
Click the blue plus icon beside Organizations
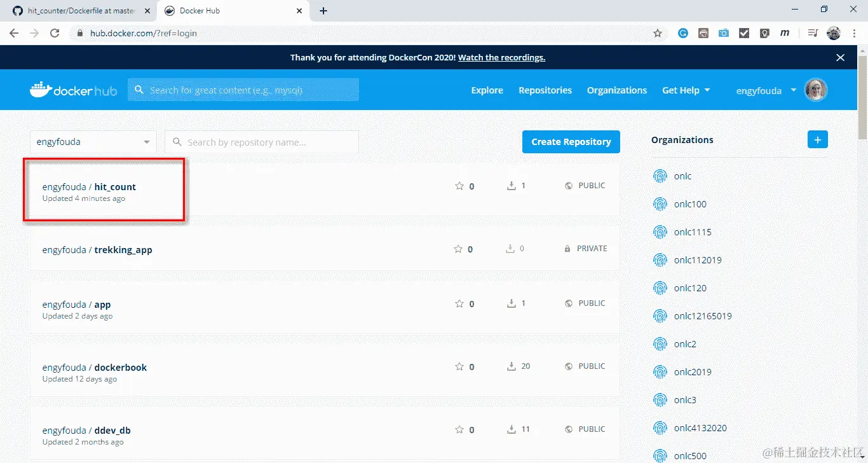(x=817, y=139)
